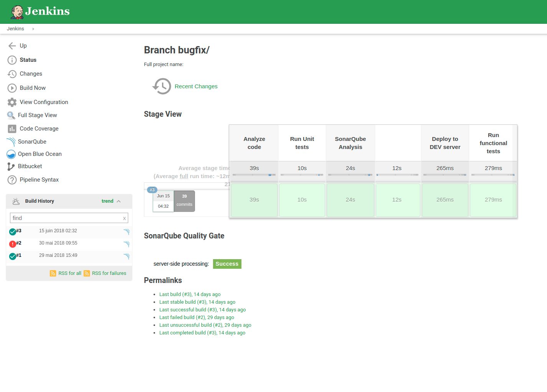Open the Recent Changes link
The image size is (547, 392).
click(196, 86)
